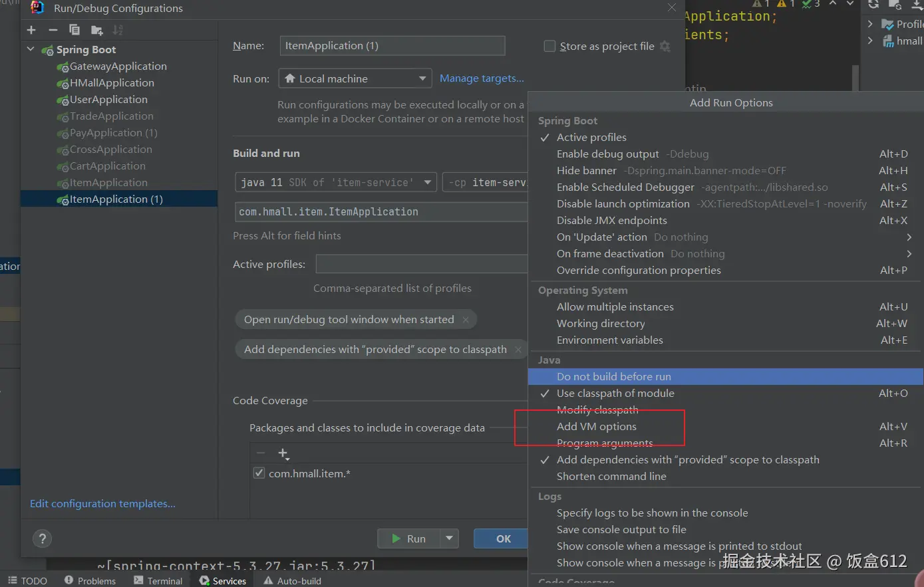Remove selected configuration with minus icon

point(53,30)
